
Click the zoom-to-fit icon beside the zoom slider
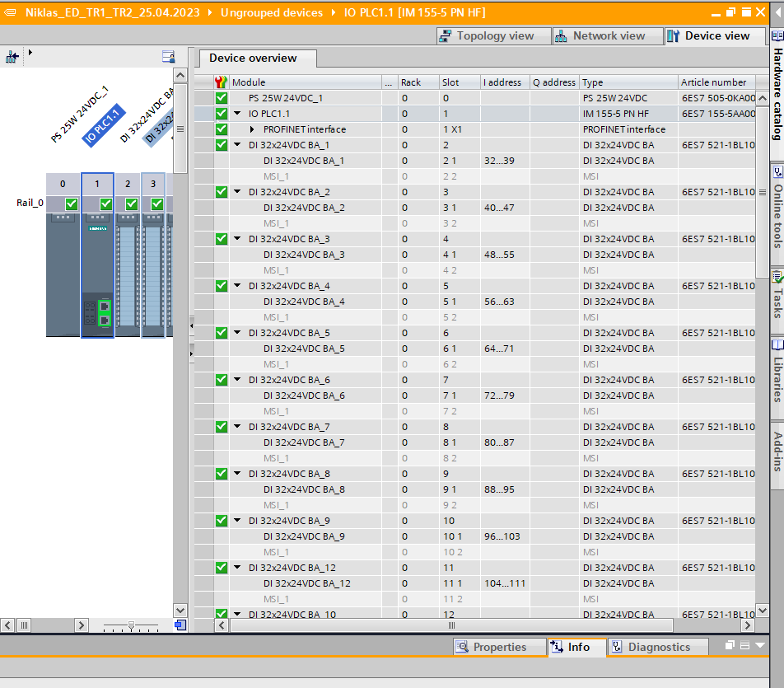180,625
